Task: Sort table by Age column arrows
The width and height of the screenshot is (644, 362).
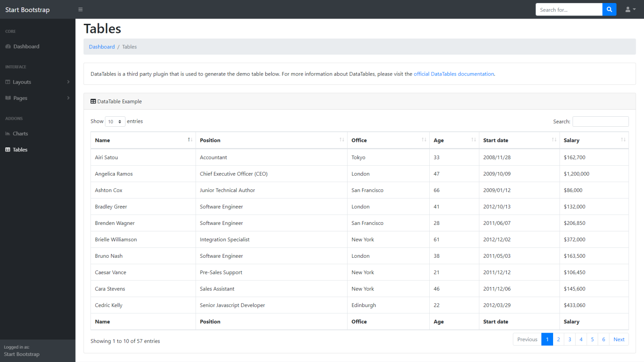Action: pos(473,140)
